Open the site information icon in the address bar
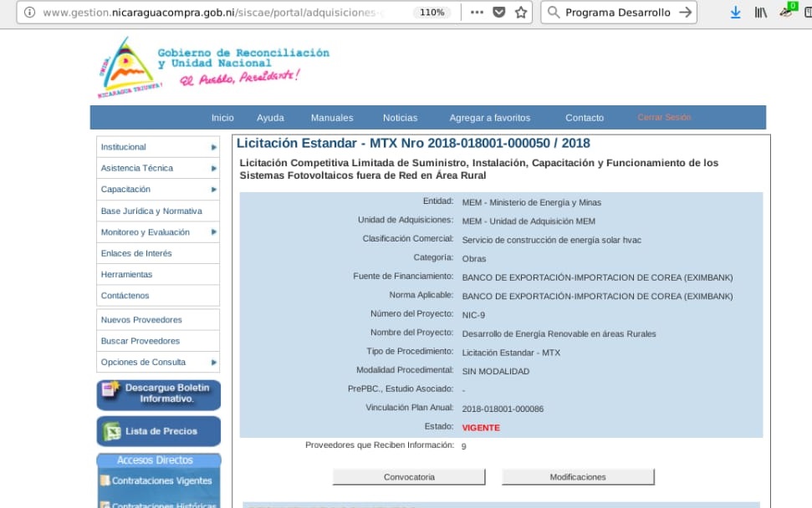The width and height of the screenshot is (812, 508). tap(29, 12)
